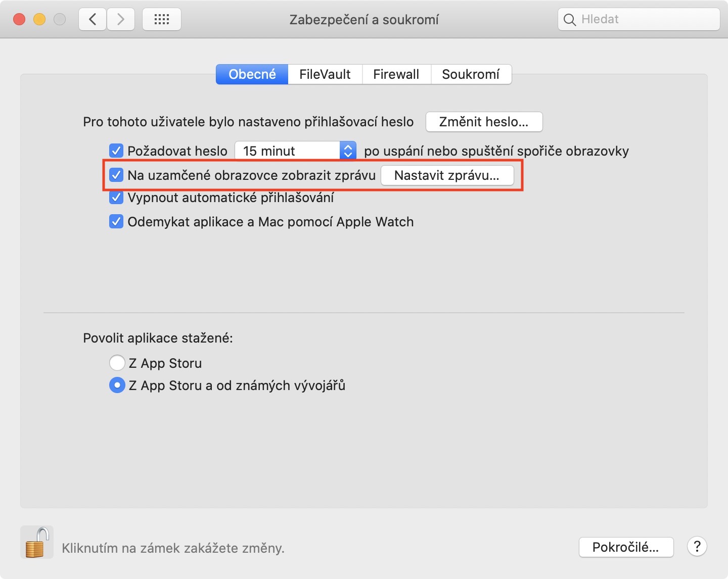Toggle Vypnout automatické přihlašování checkbox

click(x=116, y=197)
